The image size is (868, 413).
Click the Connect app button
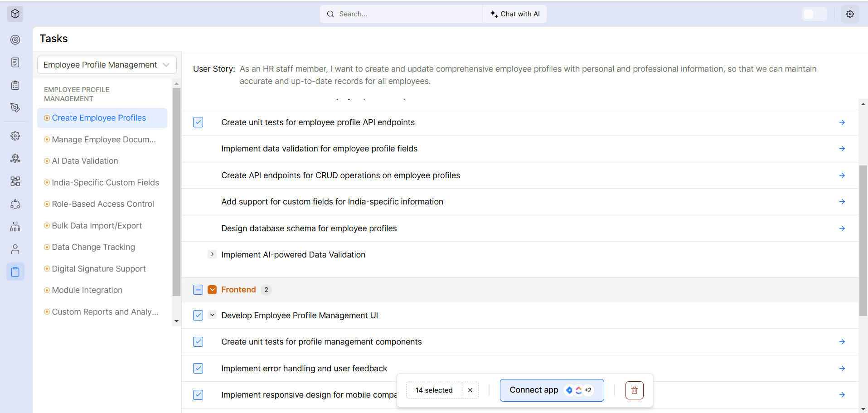coord(551,390)
